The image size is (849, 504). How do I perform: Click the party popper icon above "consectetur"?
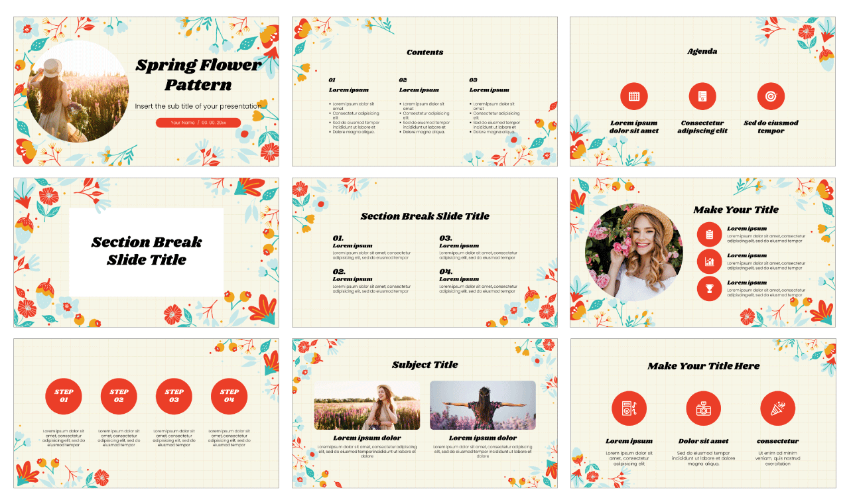[777, 409]
